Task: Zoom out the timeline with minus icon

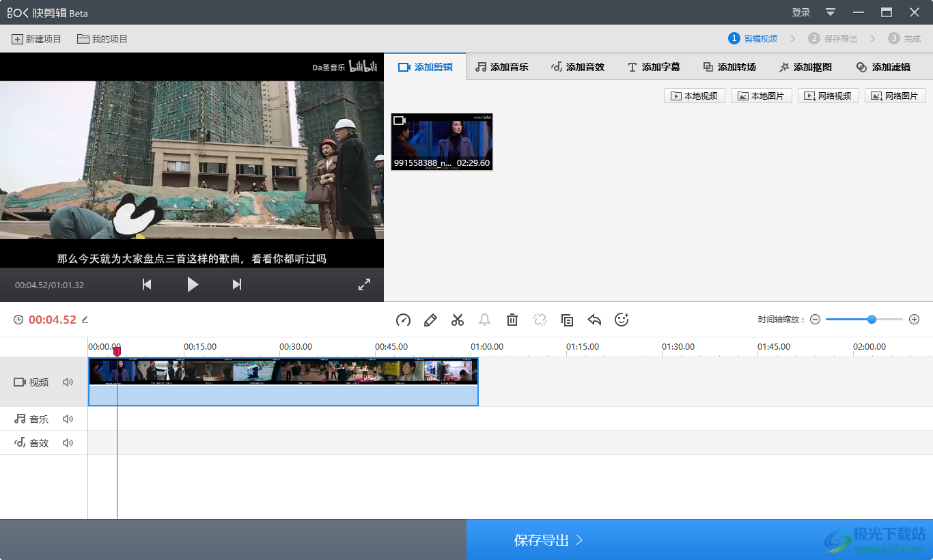Action: 815,320
